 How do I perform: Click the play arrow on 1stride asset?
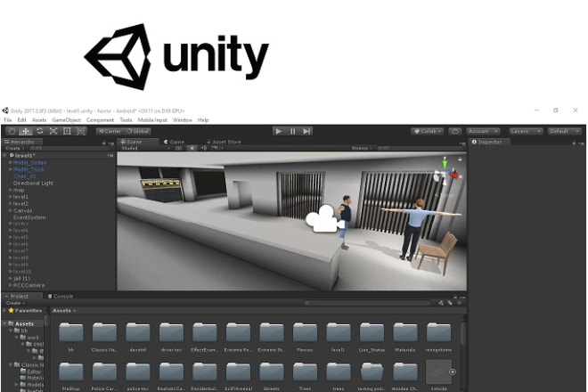(453, 372)
